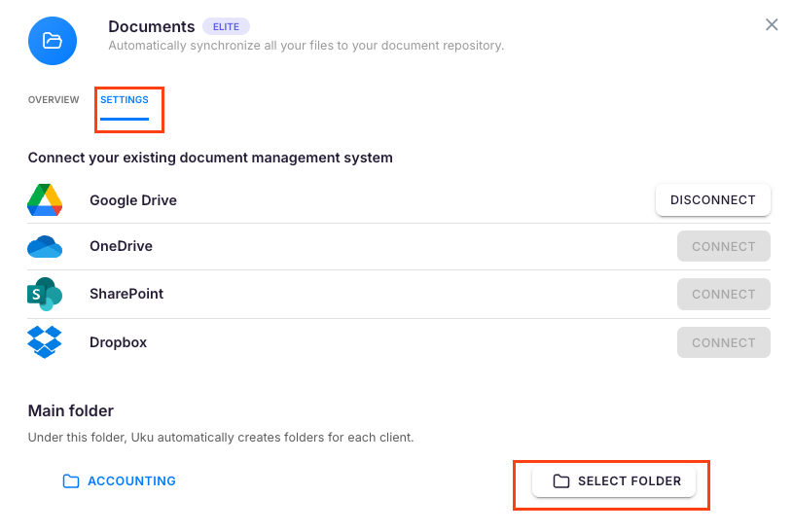The image size is (793, 532).
Task: Click the Google Drive logo
Action: pyautogui.click(x=45, y=199)
